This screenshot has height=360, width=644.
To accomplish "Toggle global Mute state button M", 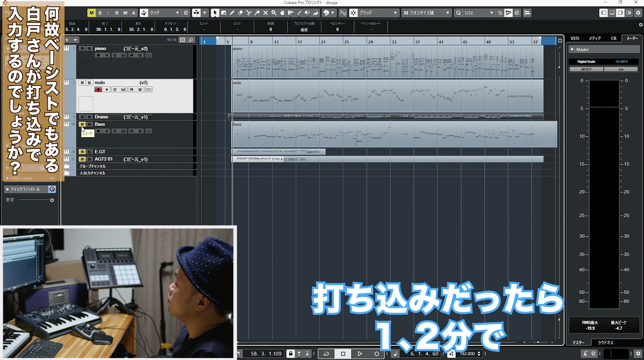I will coord(91,13).
